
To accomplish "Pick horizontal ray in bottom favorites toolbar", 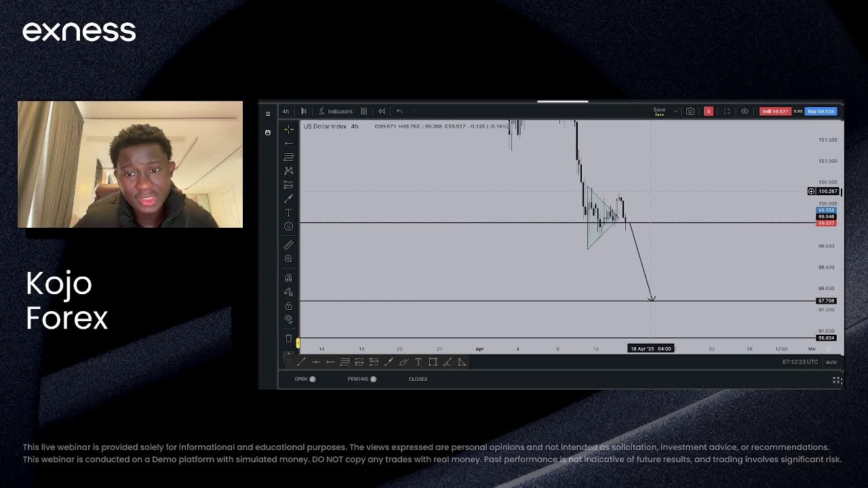I will (x=330, y=362).
